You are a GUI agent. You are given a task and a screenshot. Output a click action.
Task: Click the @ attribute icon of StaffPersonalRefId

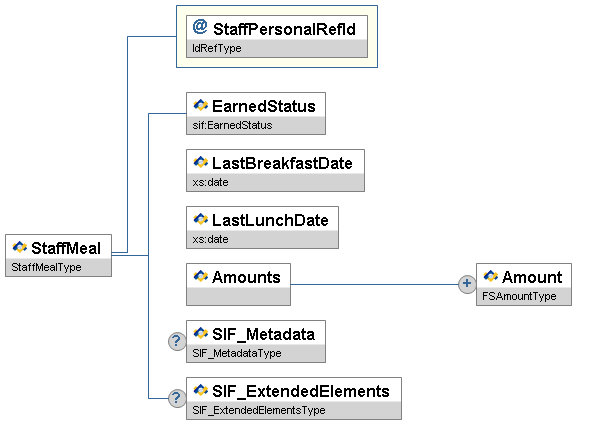(200, 27)
